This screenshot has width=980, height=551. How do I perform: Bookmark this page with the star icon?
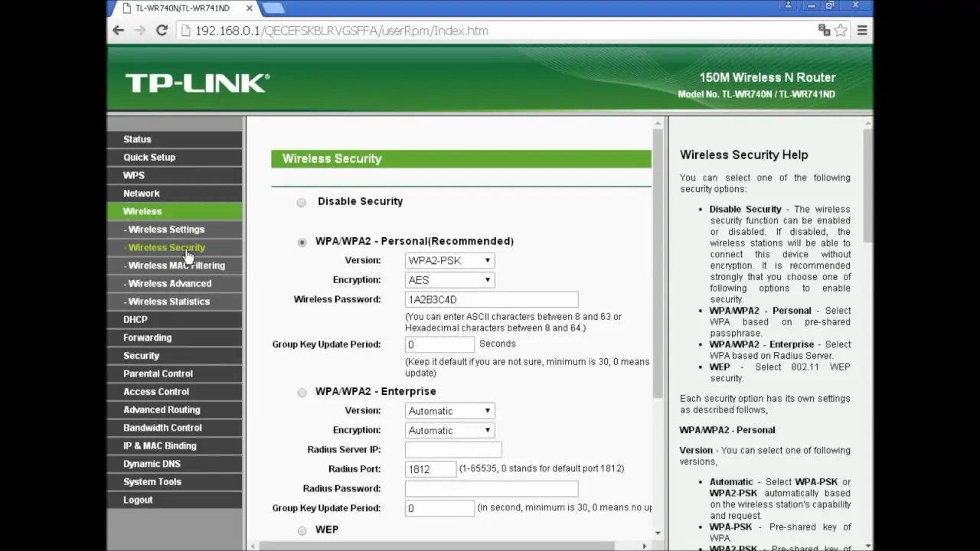pos(841,31)
